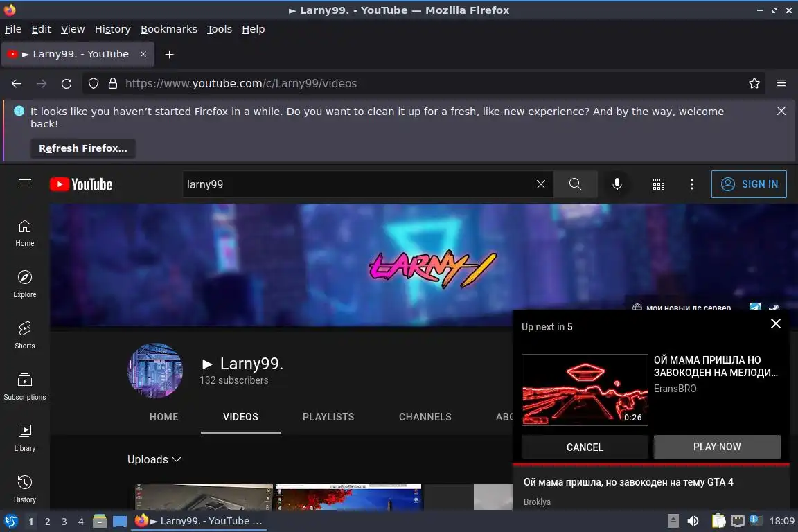Open the taskbar start menu icon
The height and width of the screenshot is (532, 798).
click(10, 522)
